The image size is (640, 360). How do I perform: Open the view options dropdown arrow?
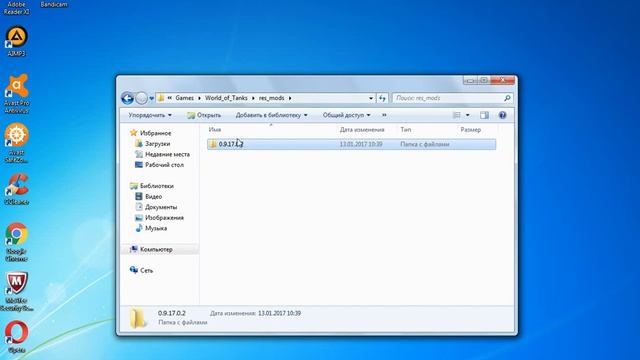468,115
